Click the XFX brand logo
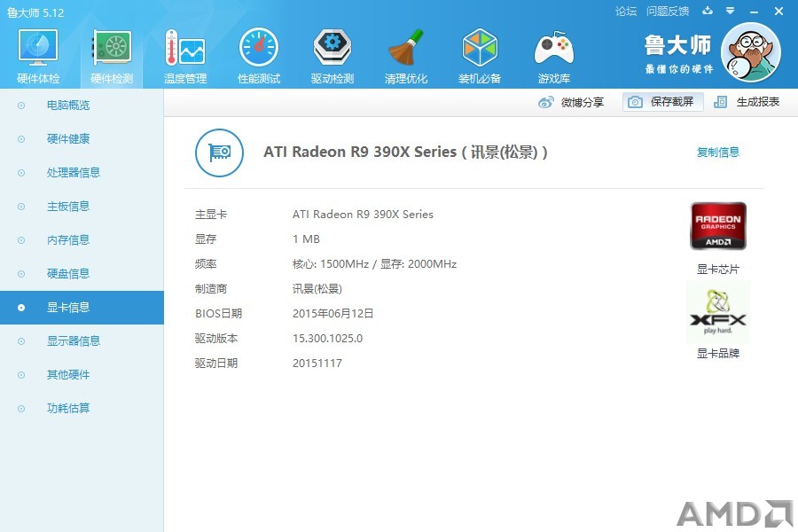The height and width of the screenshot is (532, 798). (x=718, y=312)
